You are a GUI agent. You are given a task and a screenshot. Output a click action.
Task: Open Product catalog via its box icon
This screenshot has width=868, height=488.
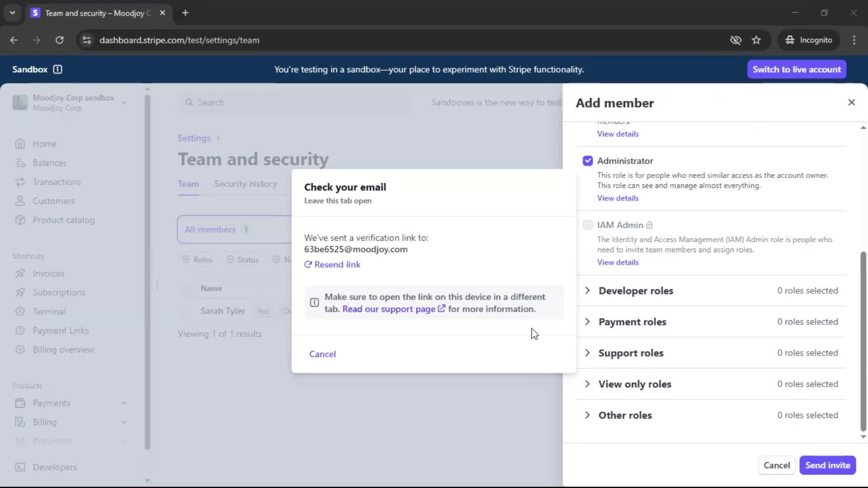(x=20, y=220)
